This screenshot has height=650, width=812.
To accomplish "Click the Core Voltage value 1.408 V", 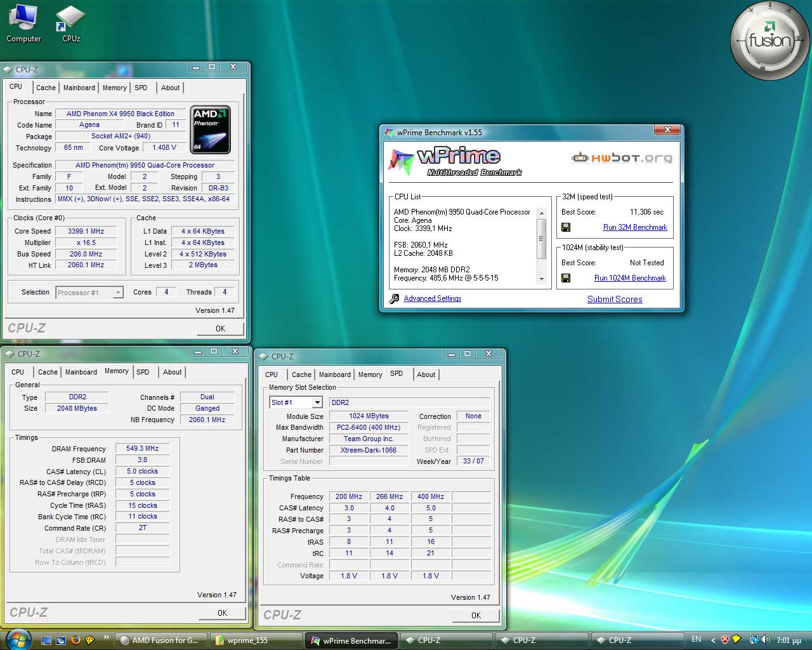I will [x=164, y=147].
